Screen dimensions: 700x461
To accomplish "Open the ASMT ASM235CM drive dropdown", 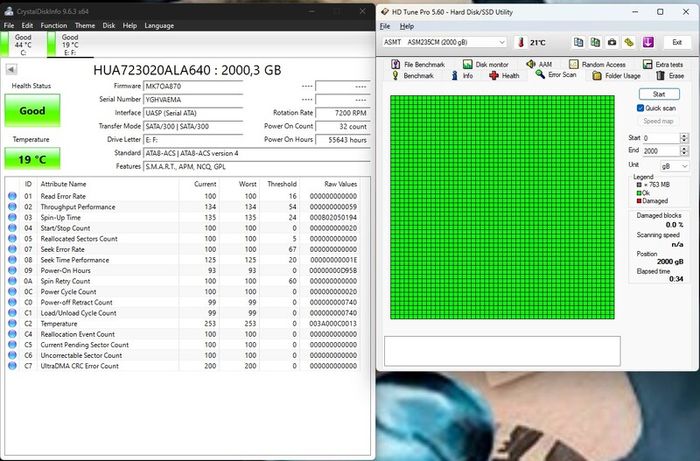I will coord(444,42).
